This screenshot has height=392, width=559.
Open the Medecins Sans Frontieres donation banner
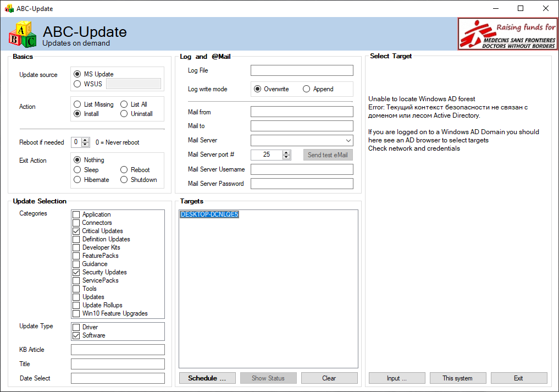pos(508,34)
